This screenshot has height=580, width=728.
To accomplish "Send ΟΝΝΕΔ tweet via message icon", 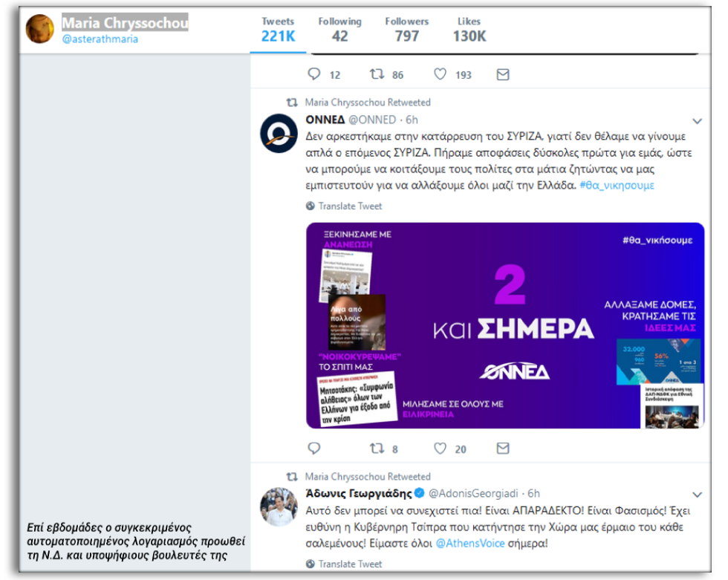I will [503, 449].
